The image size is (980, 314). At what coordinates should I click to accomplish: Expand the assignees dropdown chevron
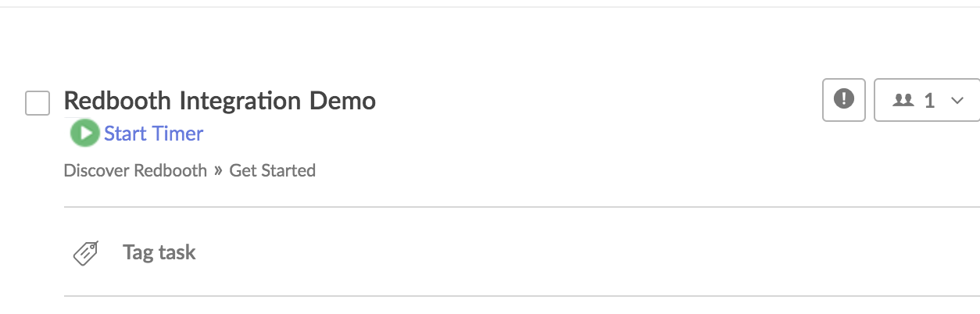point(957,101)
